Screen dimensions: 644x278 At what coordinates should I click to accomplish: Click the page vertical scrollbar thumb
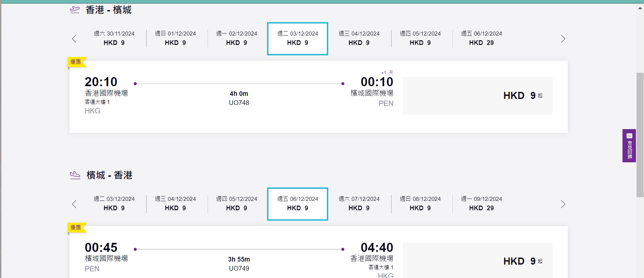click(640, 134)
